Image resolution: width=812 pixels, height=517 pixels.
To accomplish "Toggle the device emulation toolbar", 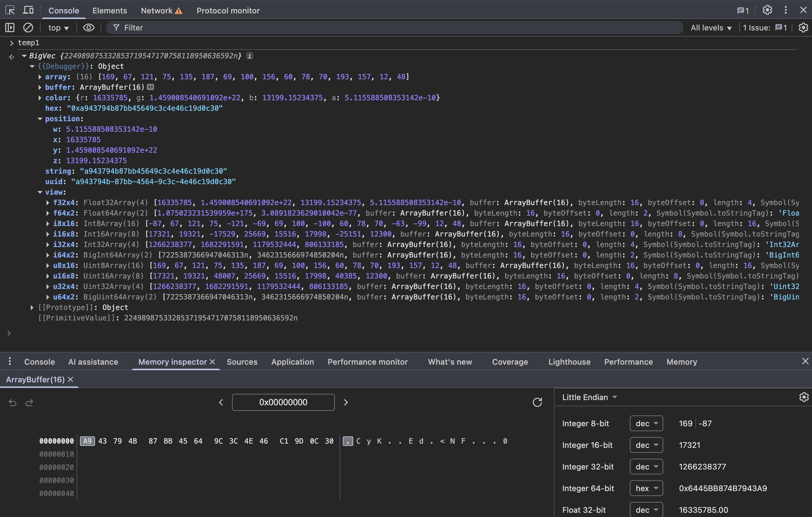I will pos(28,10).
